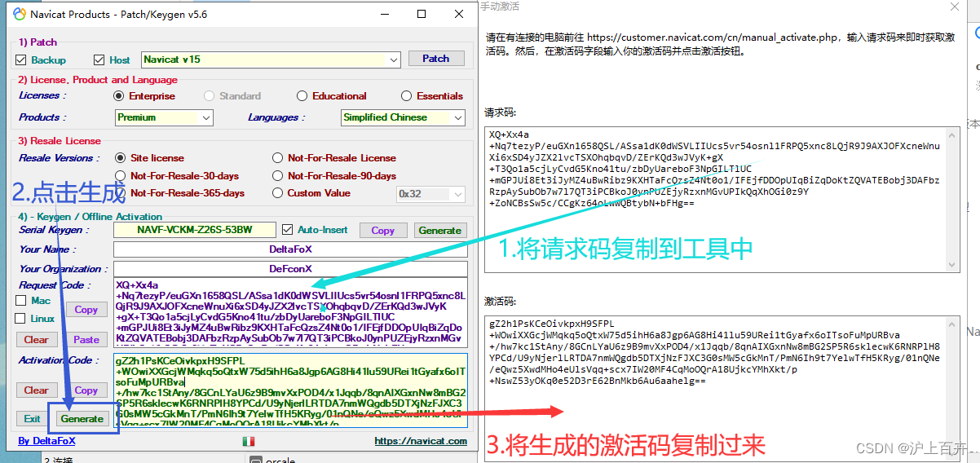Minimize the Patch/Keygen window

click(385, 14)
